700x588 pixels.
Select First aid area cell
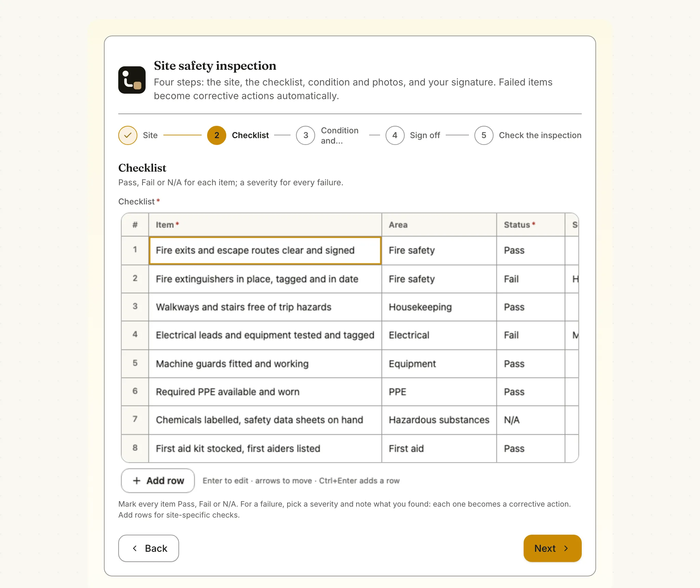click(439, 449)
